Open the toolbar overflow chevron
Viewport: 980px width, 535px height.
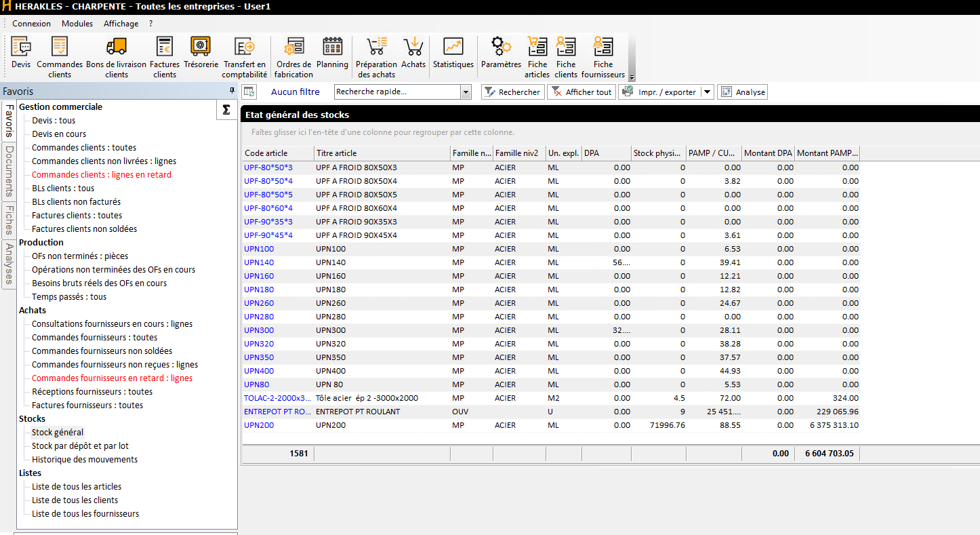coord(631,78)
